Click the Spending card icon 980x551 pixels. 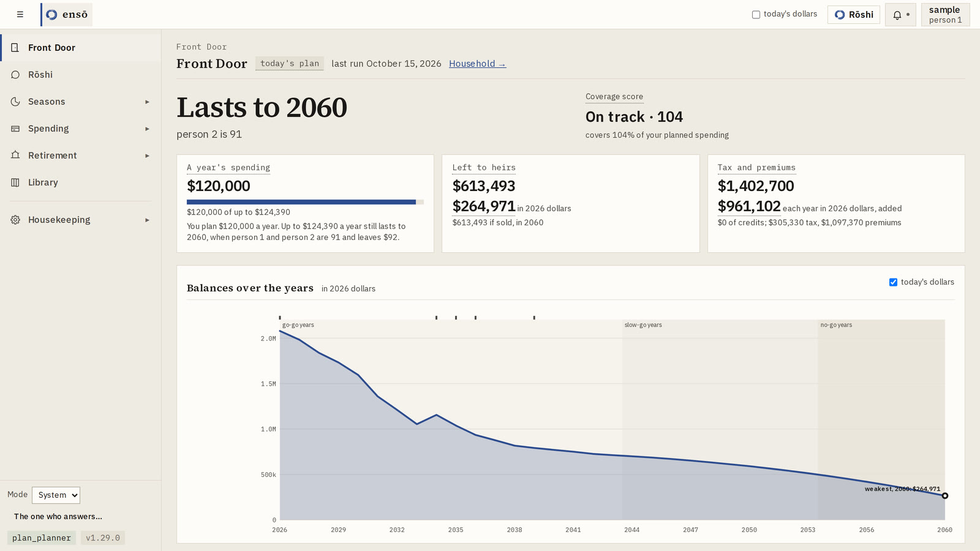(x=15, y=128)
